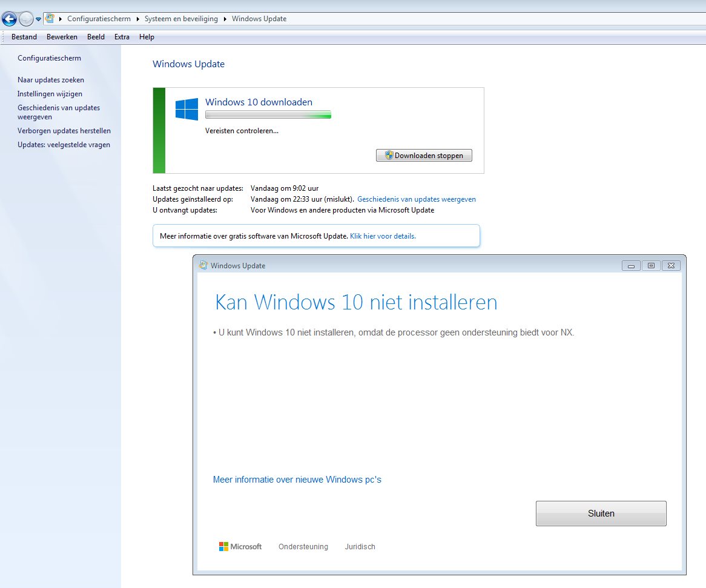The width and height of the screenshot is (706, 588).
Task: Click Geschiedenis van updates weergeven next to mislukt
Action: [x=416, y=199]
